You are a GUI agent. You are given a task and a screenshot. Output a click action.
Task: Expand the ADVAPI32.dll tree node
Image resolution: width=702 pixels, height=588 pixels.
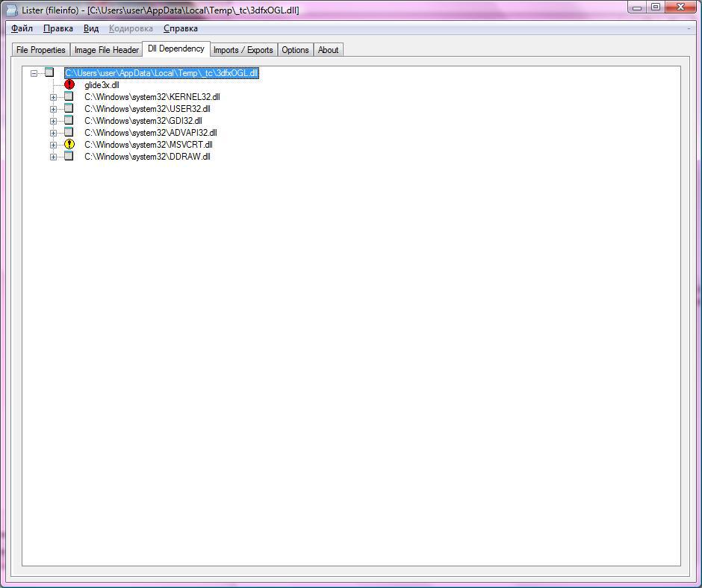(x=53, y=133)
